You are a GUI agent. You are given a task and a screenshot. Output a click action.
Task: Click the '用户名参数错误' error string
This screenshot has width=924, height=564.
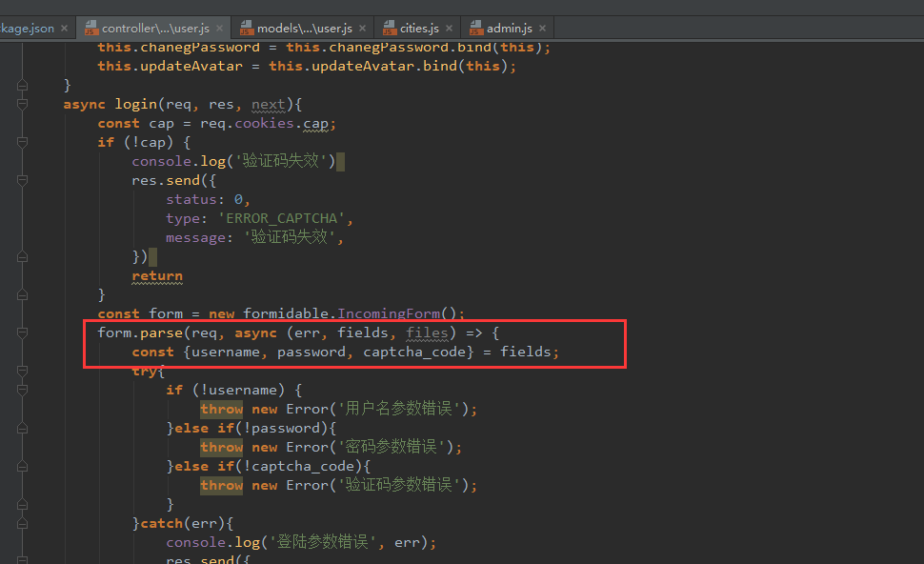pyautogui.click(x=398, y=409)
